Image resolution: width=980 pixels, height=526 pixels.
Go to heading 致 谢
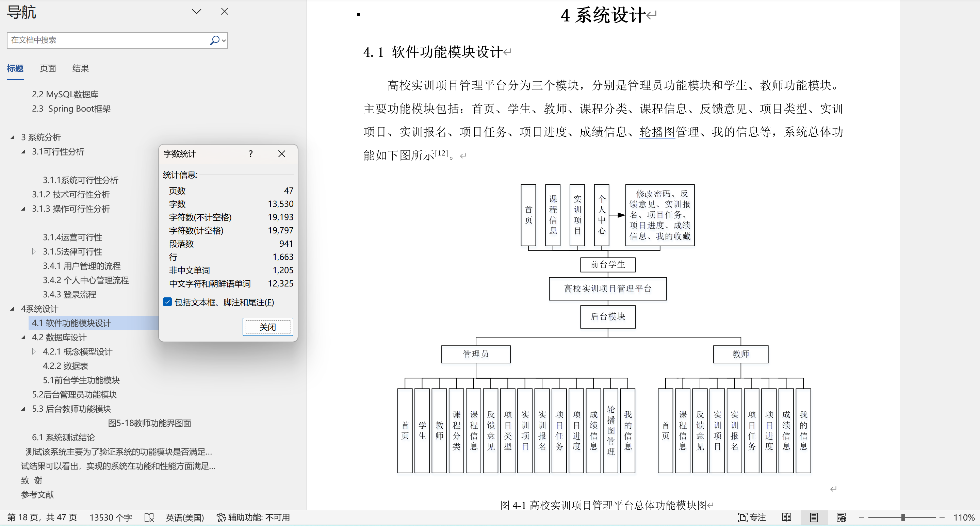click(32, 480)
